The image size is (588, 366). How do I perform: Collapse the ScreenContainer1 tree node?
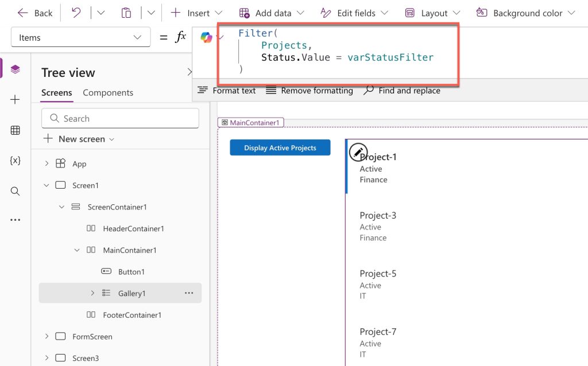pyautogui.click(x=61, y=207)
